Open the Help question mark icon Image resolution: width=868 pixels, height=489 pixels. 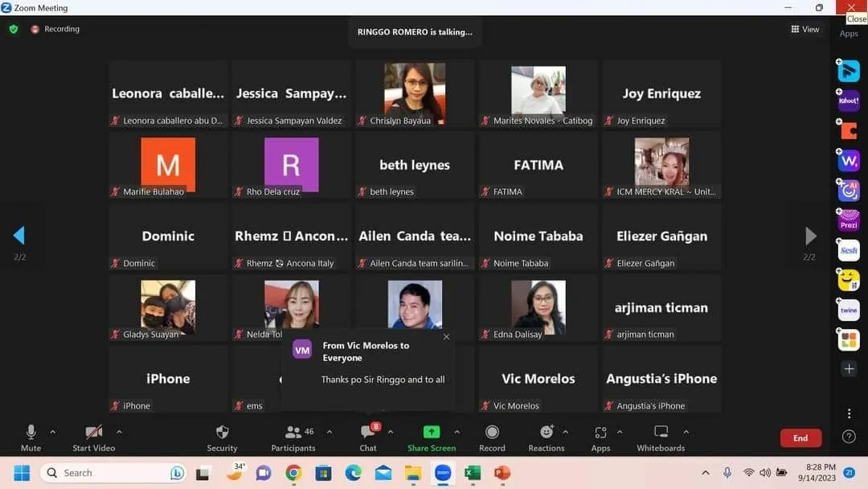pyautogui.click(x=849, y=437)
